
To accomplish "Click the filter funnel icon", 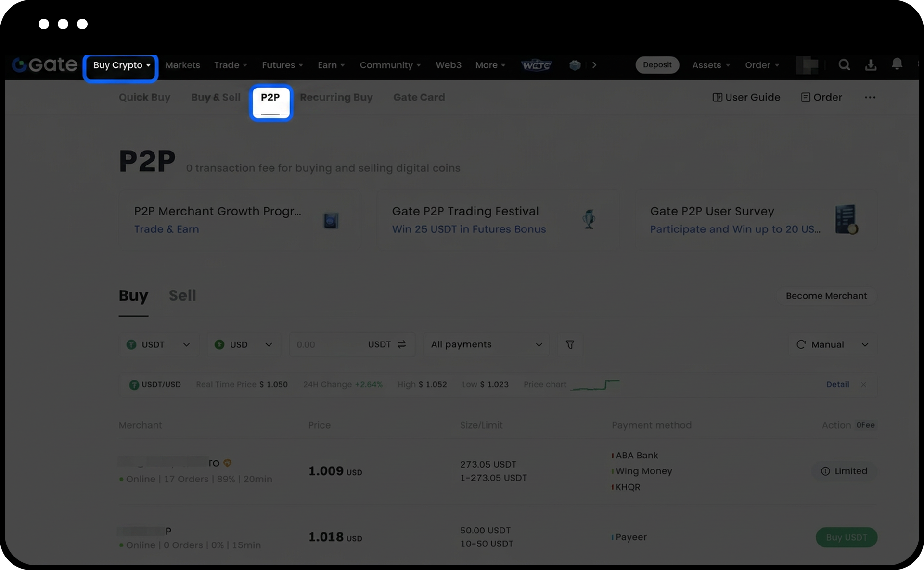I will pos(570,344).
